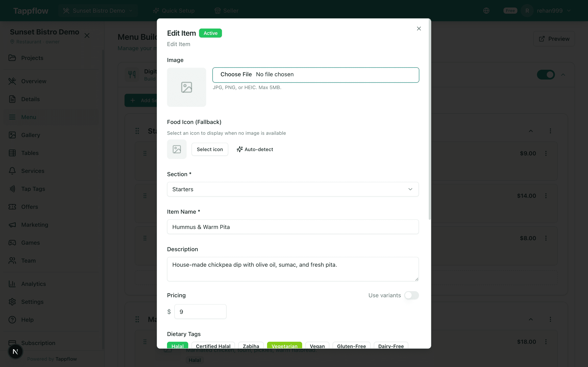The image size is (588, 367).
Task: Open the Sunset Bistro Demo workspace switcher
Action: click(x=98, y=10)
